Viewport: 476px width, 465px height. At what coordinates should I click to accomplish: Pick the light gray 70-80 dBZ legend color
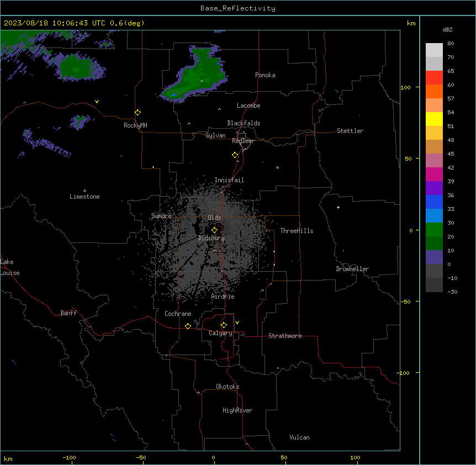click(x=434, y=50)
